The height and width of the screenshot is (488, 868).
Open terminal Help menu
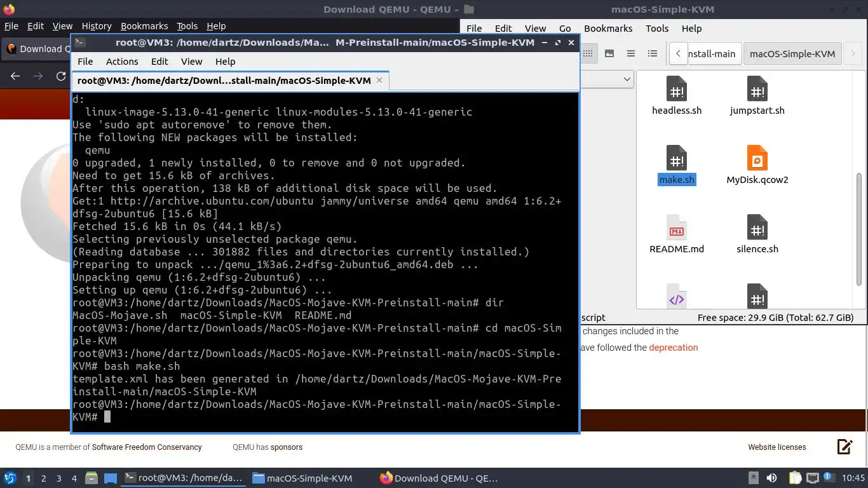tap(226, 62)
